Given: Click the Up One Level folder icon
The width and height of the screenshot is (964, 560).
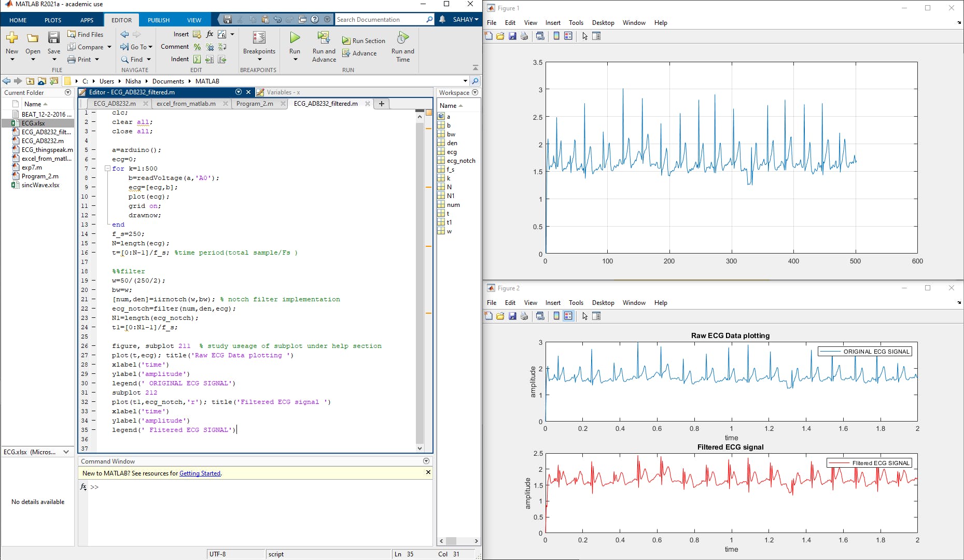Looking at the screenshot, I should click(x=30, y=81).
